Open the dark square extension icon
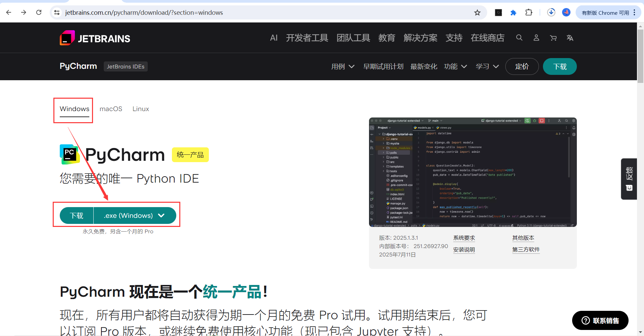Screen dimensions: 644x336 (x=498, y=12)
